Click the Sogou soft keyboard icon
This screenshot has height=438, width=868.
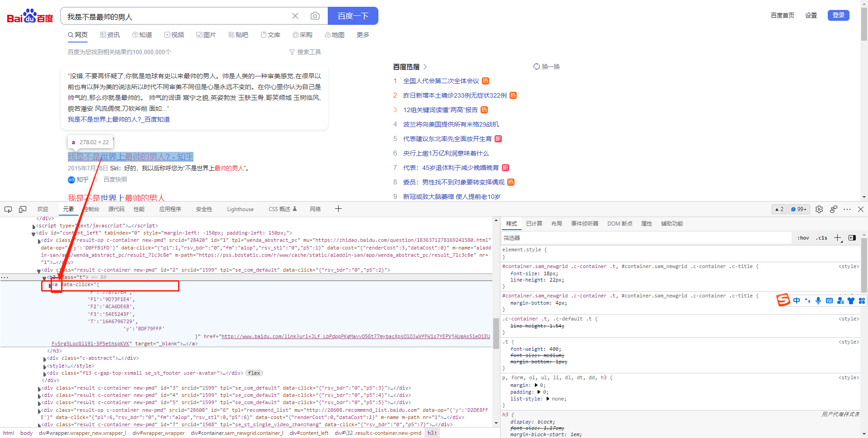coord(829,301)
